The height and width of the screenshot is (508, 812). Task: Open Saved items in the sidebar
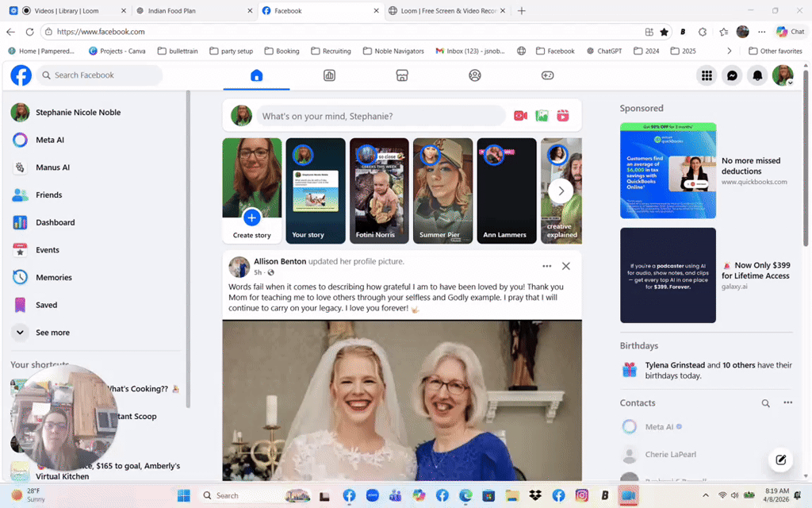point(46,305)
